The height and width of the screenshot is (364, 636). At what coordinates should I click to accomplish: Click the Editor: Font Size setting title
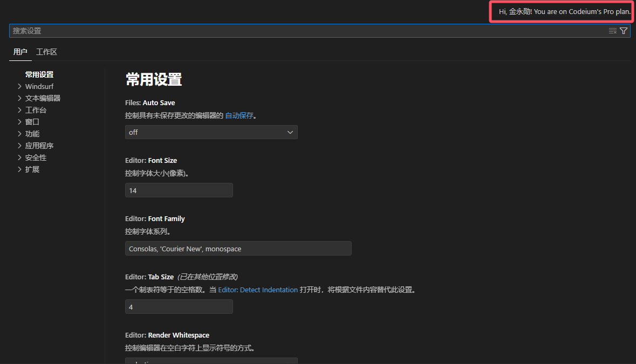click(151, 161)
